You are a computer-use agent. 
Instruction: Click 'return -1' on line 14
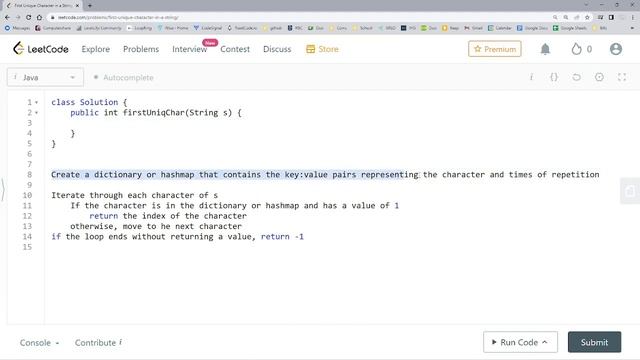click(282, 237)
